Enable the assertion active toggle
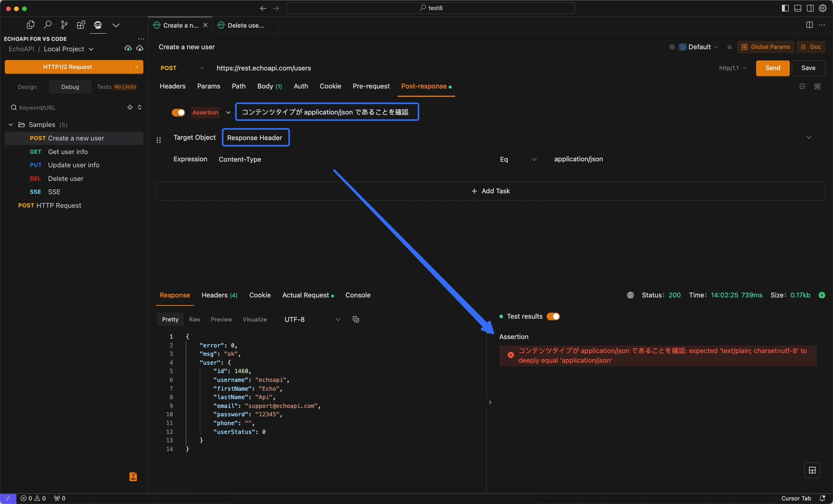The width and height of the screenshot is (833, 504). (178, 112)
